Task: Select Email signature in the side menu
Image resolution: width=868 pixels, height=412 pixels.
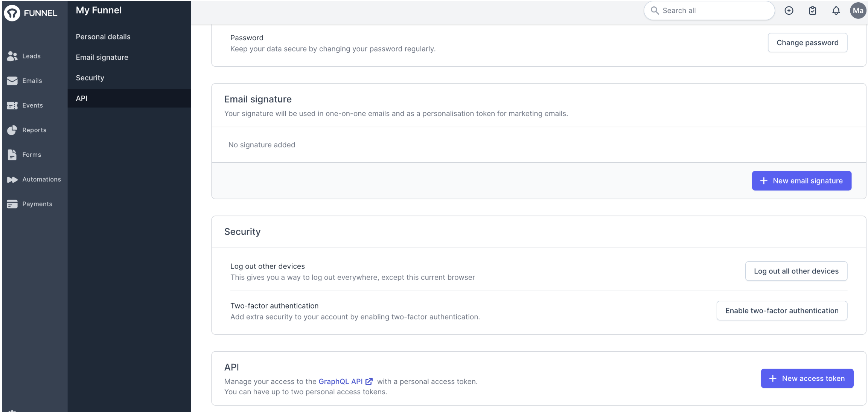Action: point(102,57)
